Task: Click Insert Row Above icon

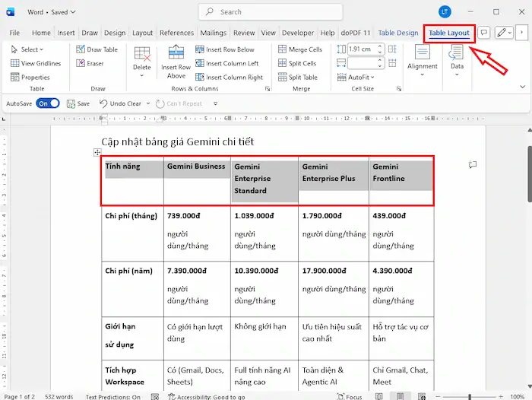Action: [x=176, y=55]
